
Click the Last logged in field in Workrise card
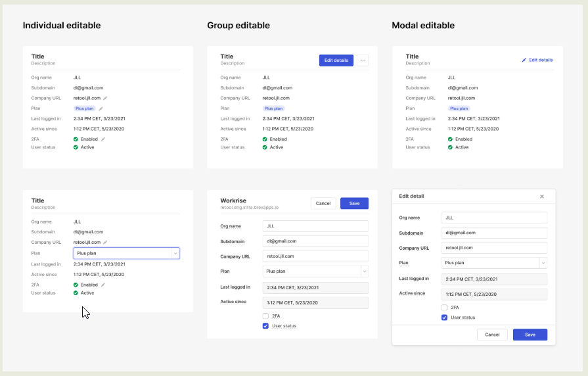[x=315, y=288]
